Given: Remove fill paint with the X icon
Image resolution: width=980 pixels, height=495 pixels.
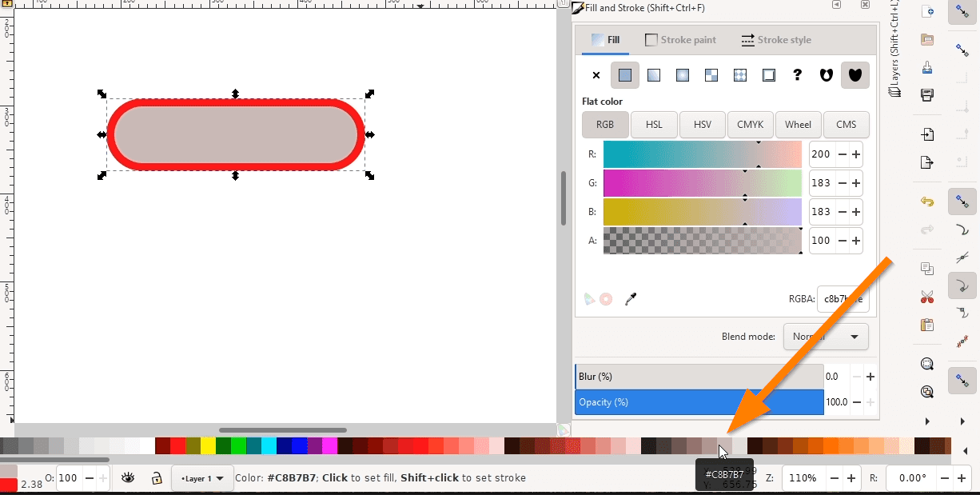Looking at the screenshot, I should tap(596, 74).
